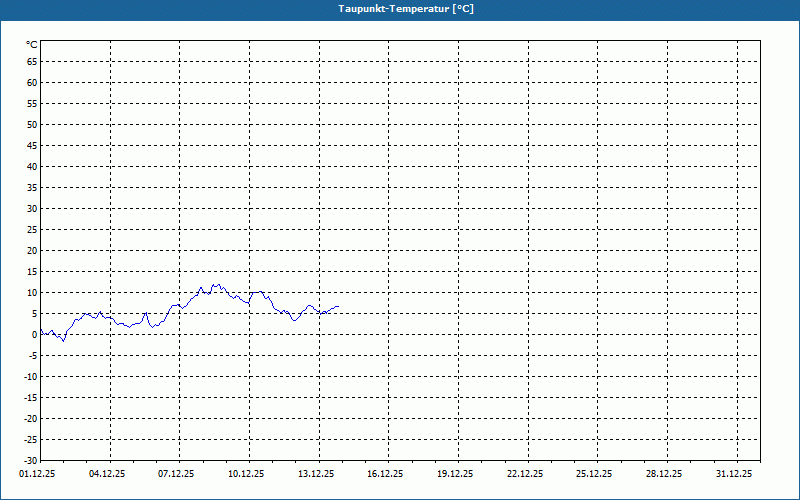Click the y-axis value 50

coord(32,124)
